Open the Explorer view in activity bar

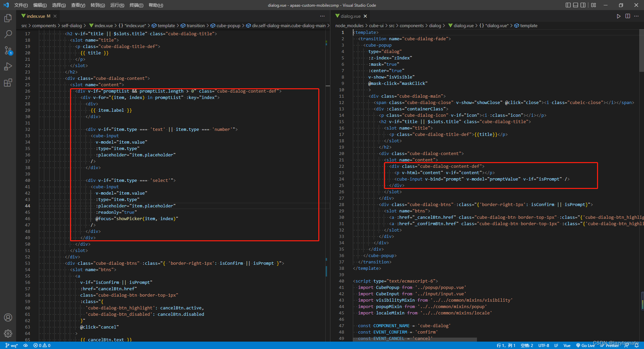pos(8,18)
